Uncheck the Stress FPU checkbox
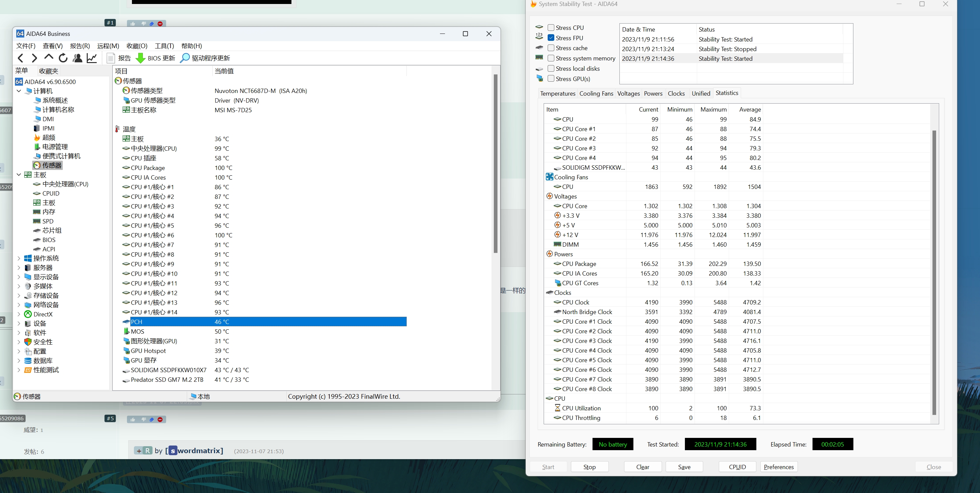 tap(551, 38)
